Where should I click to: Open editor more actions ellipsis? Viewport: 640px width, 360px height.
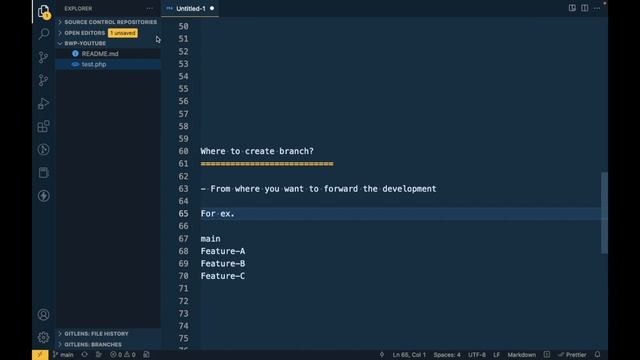pos(597,8)
